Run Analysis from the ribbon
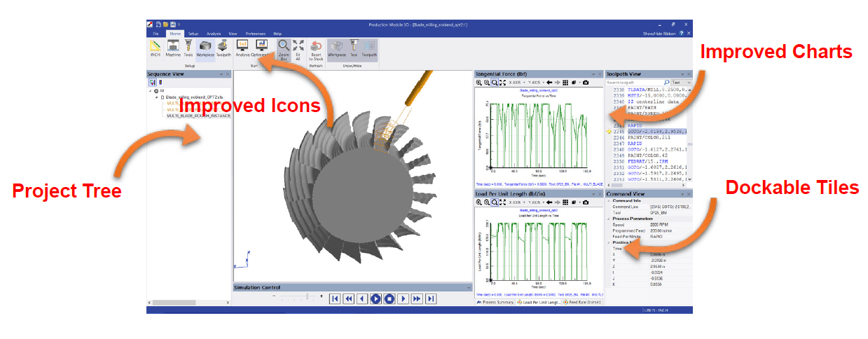The height and width of the screenshot is (339, 868). pos(242,48)
